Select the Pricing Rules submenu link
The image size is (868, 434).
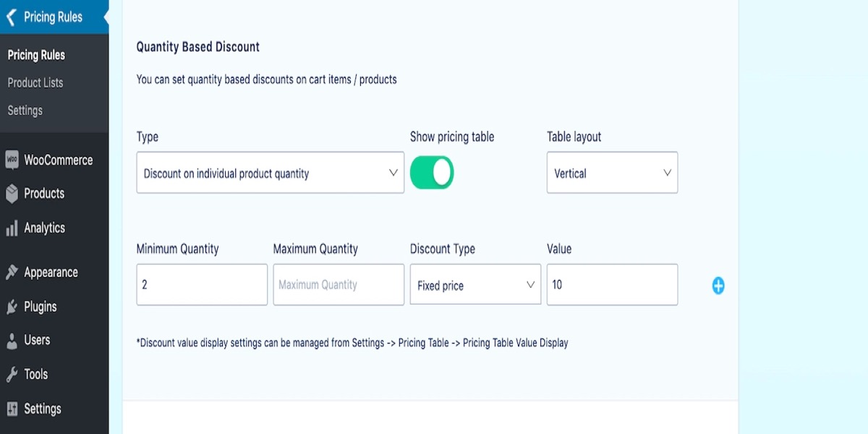[x=36, y=55]
